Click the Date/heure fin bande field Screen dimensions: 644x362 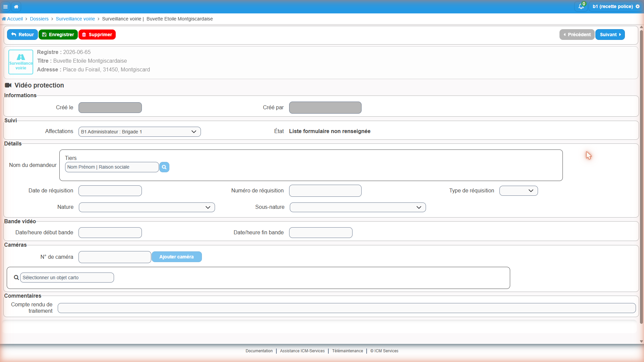coord(321,233)
